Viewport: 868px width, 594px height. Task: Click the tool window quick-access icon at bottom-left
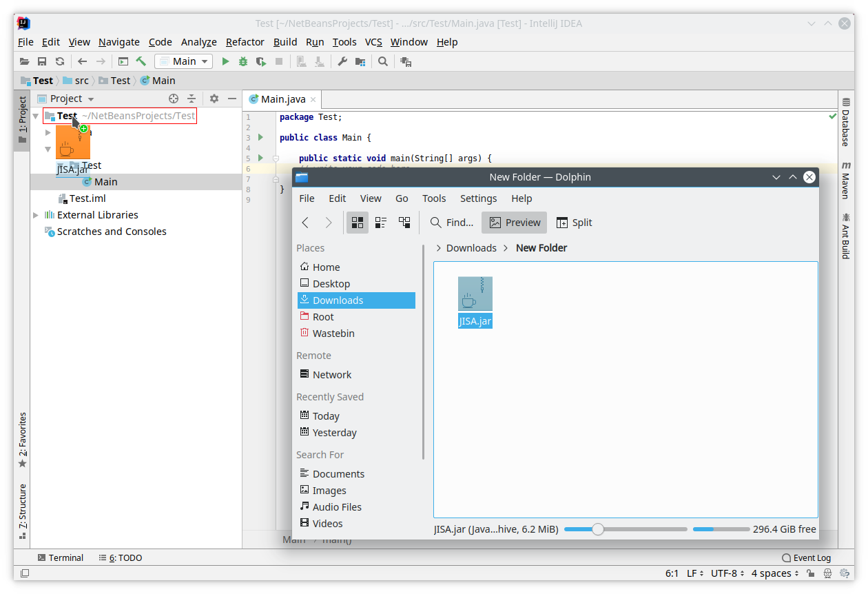(25, 573)
